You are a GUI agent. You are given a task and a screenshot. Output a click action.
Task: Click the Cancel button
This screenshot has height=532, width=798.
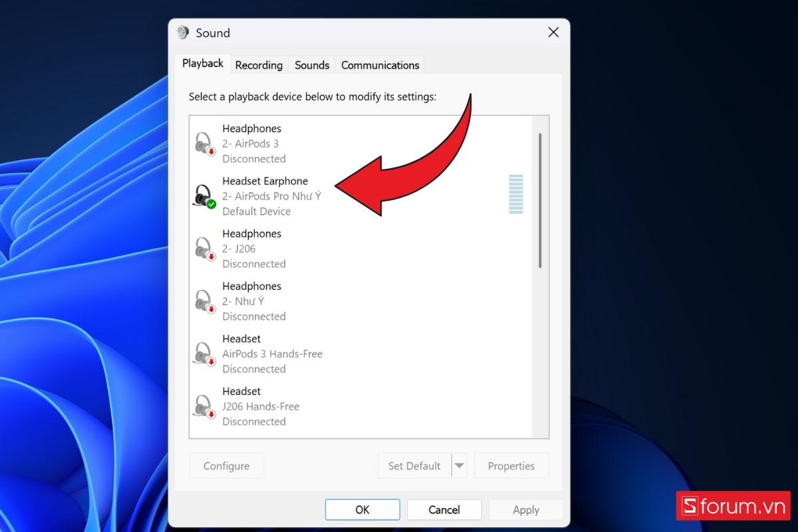point(444,510)
